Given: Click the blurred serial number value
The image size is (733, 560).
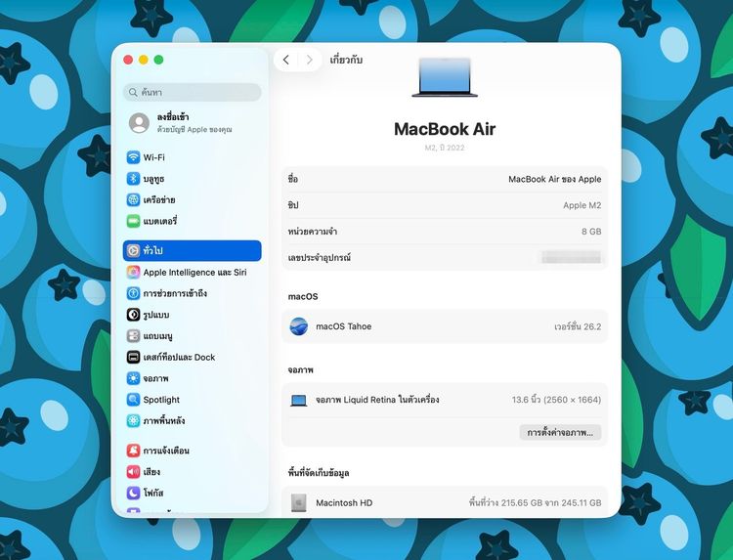Looking at the screenshot, I should pos(571,257).
